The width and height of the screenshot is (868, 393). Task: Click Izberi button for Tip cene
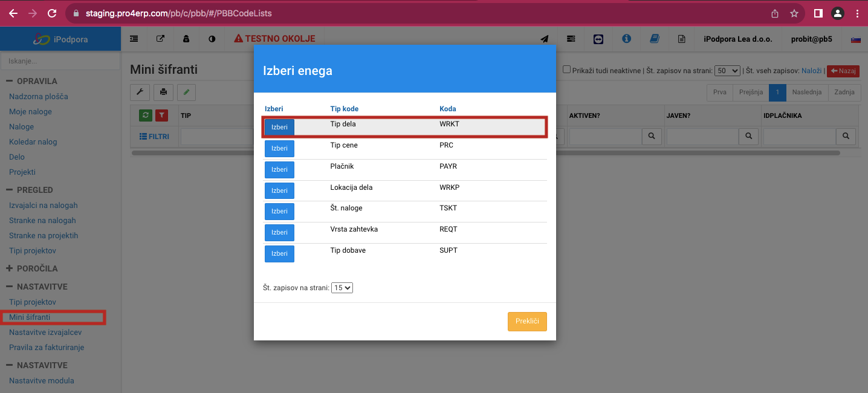(x=279, y=149)
